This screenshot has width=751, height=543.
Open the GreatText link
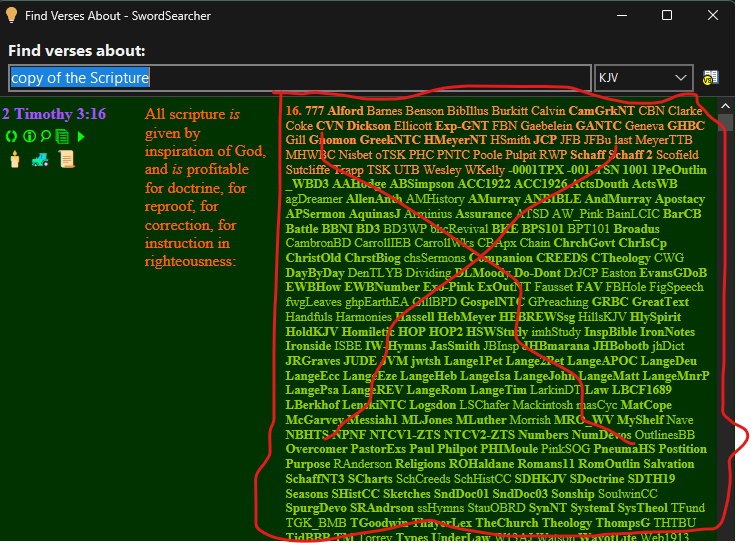(x=660, y=302)
